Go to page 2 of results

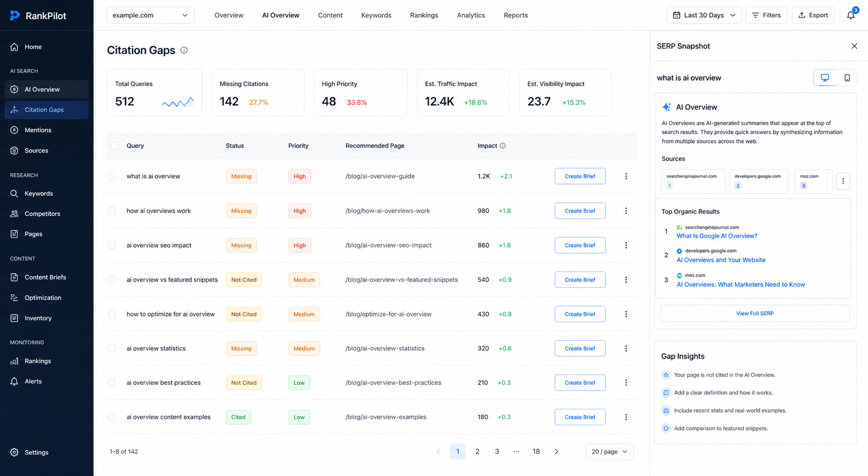[477, 451]
